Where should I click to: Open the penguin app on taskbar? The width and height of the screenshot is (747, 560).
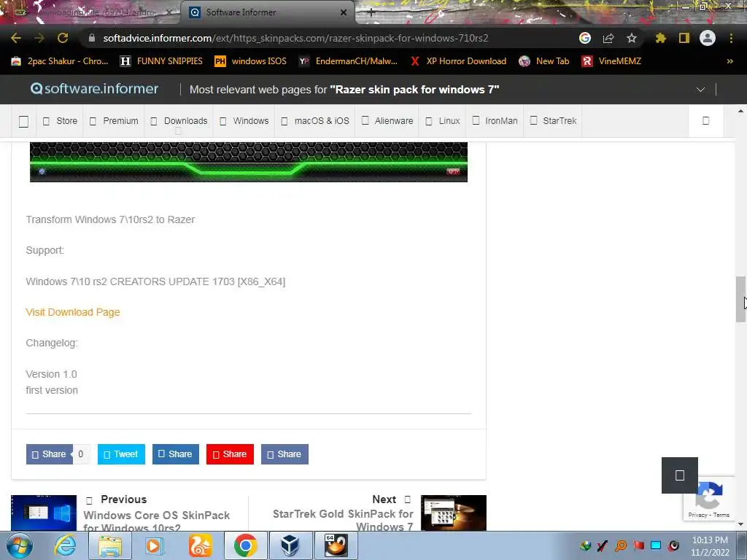(336, 545)
